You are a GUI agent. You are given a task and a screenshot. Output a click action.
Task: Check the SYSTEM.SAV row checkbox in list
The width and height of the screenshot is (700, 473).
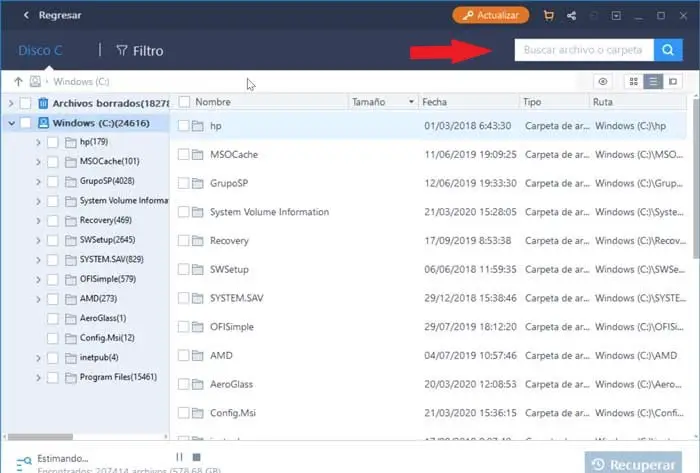click(183, 298)
